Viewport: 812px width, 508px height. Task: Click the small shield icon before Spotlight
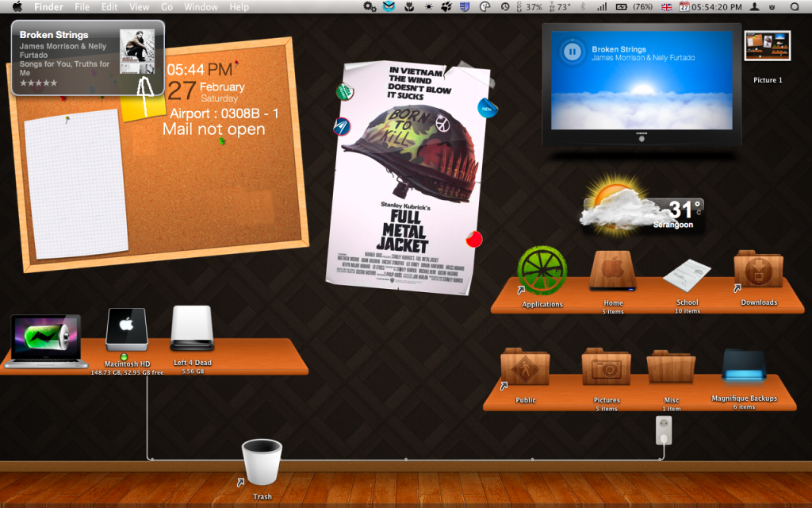pos(772,6)
